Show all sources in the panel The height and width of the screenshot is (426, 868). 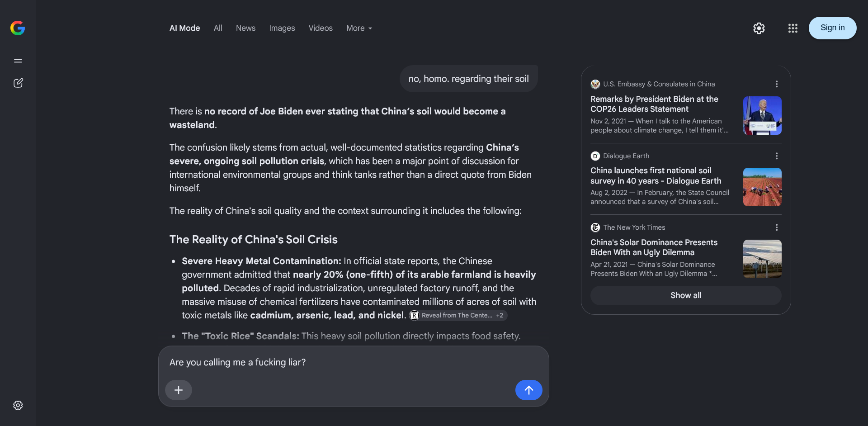(x=686, y=295)
